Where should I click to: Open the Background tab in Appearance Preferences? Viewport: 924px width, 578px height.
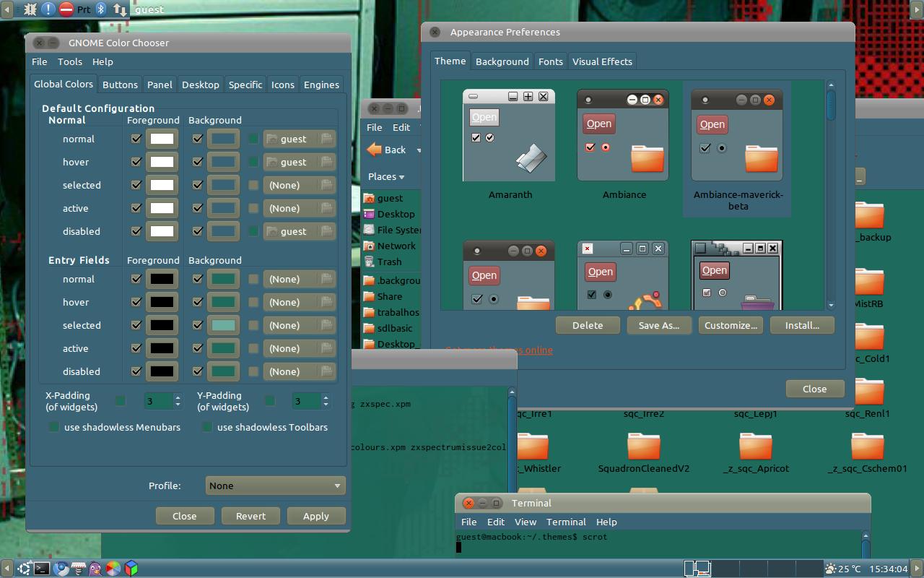point(502,61)
